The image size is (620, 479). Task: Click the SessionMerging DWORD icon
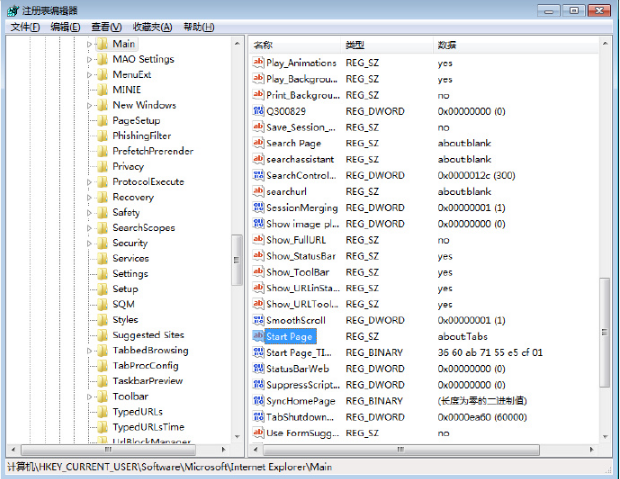pyautogui.click(x=258, y=208)
